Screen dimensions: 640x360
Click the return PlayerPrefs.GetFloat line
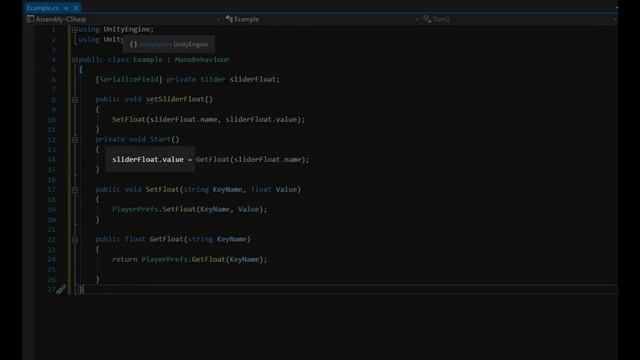[x=189, y=260]
